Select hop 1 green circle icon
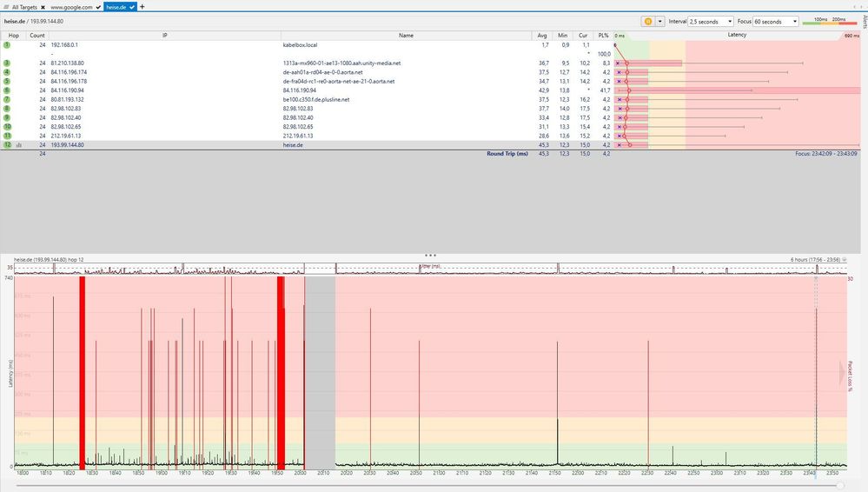The height and width of the screenshot is (492, 868). click(x=7, y=45)
